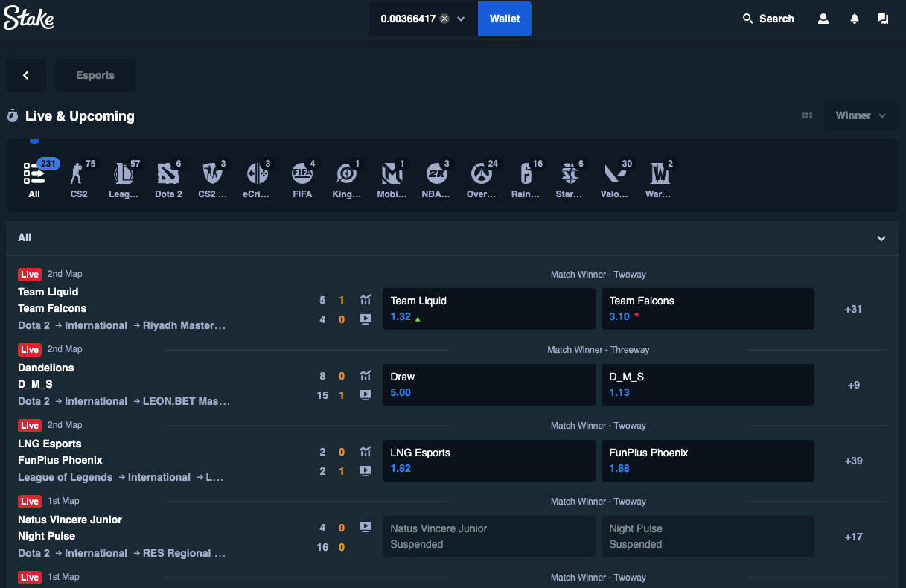Bet on LNG Esports at 1.82
Image resolution: width=906 pixels, height=588 pixels.
click(x=488, y=461)
